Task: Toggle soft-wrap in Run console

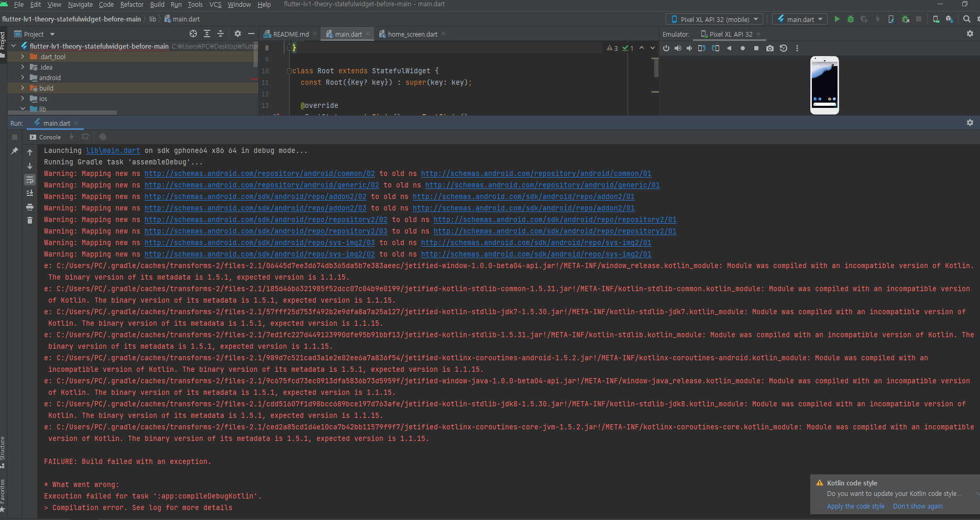Action: 30,180
